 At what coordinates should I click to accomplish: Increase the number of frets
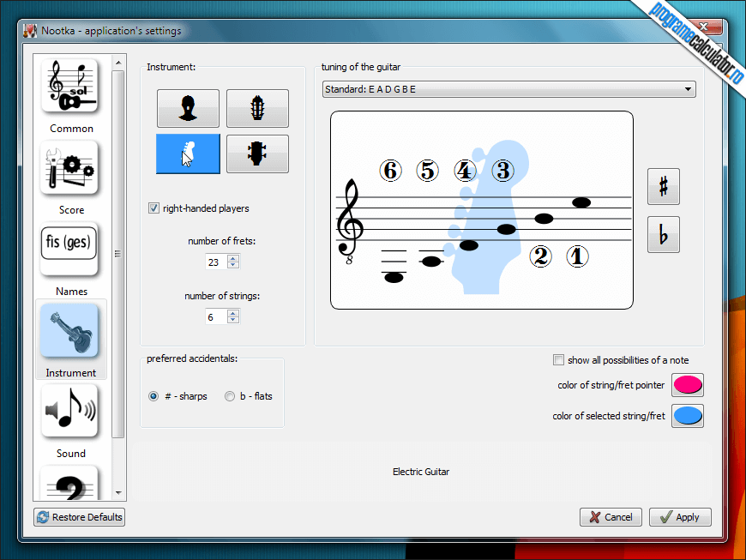(x=233, y=258)
